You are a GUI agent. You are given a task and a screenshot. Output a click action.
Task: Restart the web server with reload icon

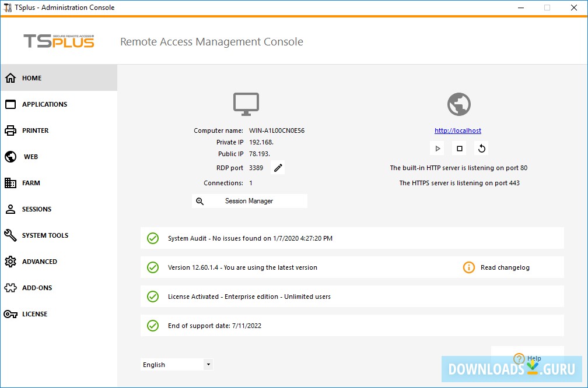click(x=481, y=149)
